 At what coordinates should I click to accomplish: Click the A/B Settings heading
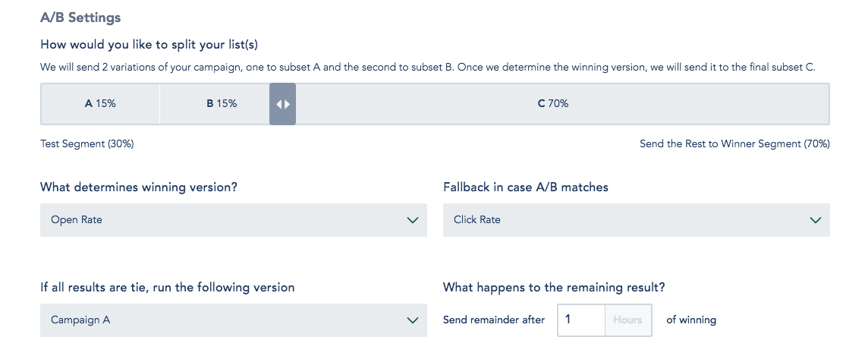pos(80,17)
